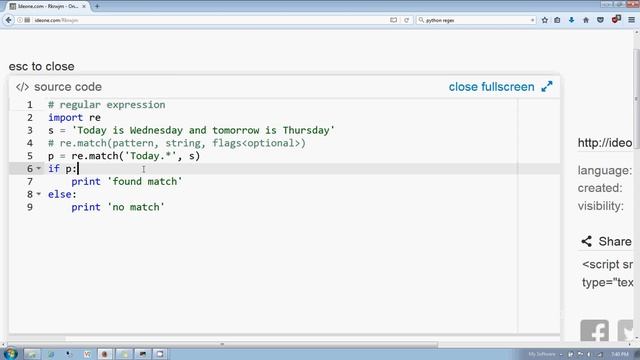Viewport: 640px width, 360px height.
Task: Click the site info icon in address bar
Action: pyautogui.click(x=20, y=20)
